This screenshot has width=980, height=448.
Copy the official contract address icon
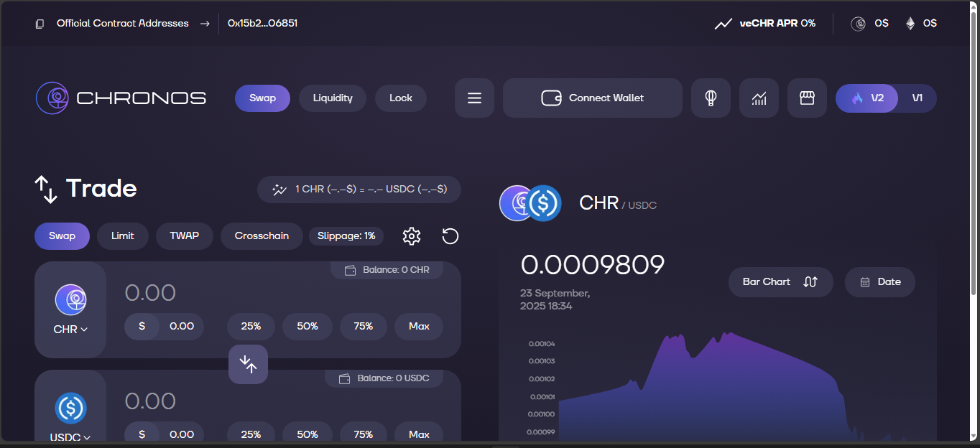[40, 24]
